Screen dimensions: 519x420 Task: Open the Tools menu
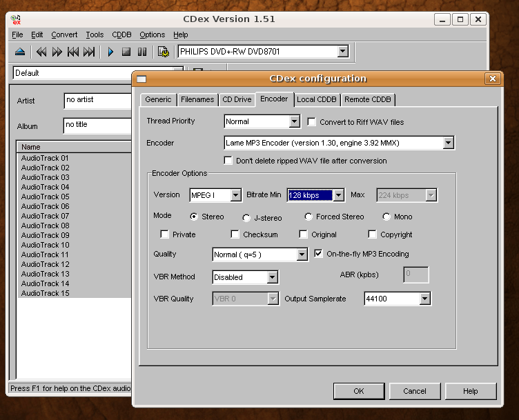[95, 34]
